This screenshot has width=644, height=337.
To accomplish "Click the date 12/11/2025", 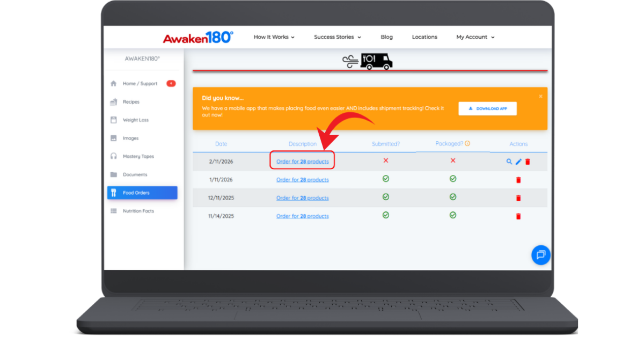I will point(221,198).
